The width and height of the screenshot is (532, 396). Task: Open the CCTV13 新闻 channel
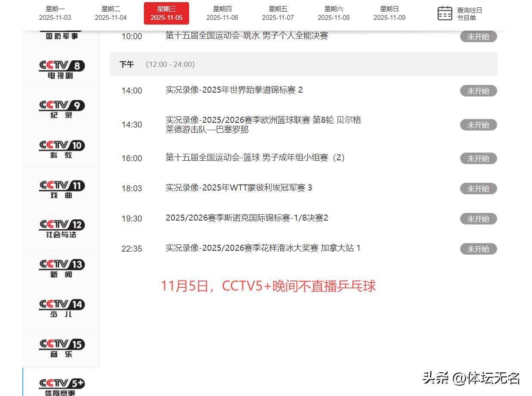(x=61, y=268)
